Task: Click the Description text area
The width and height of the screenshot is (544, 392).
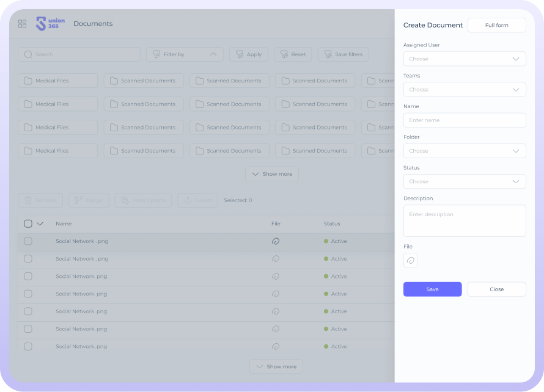Action: [465, 220]
